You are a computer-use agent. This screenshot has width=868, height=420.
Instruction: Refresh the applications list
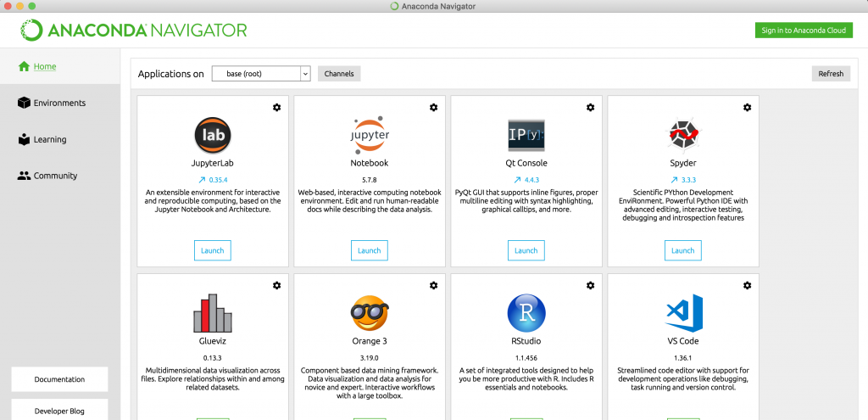pyautogui.click(x=831, y=74)
